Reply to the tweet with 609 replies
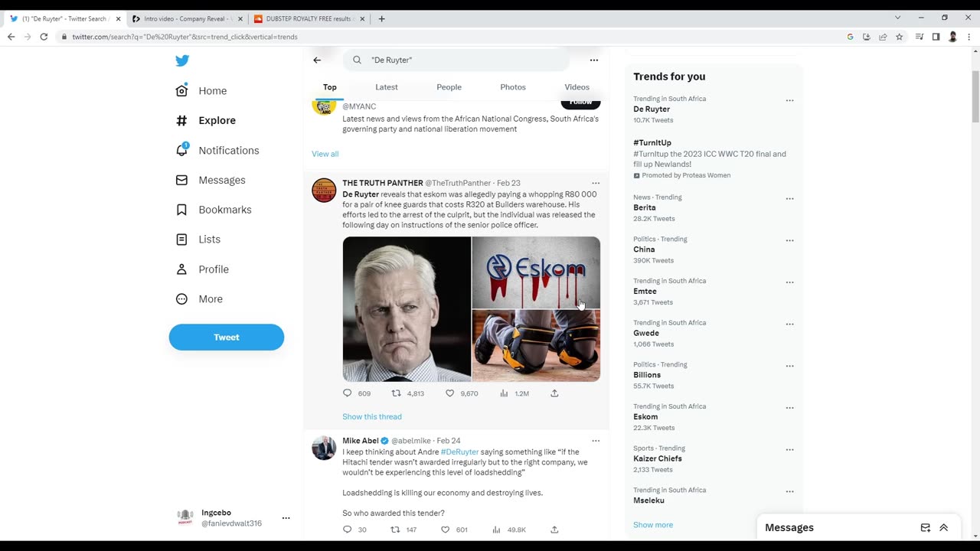This screenshot has width=980, height=551. point(347,393)
